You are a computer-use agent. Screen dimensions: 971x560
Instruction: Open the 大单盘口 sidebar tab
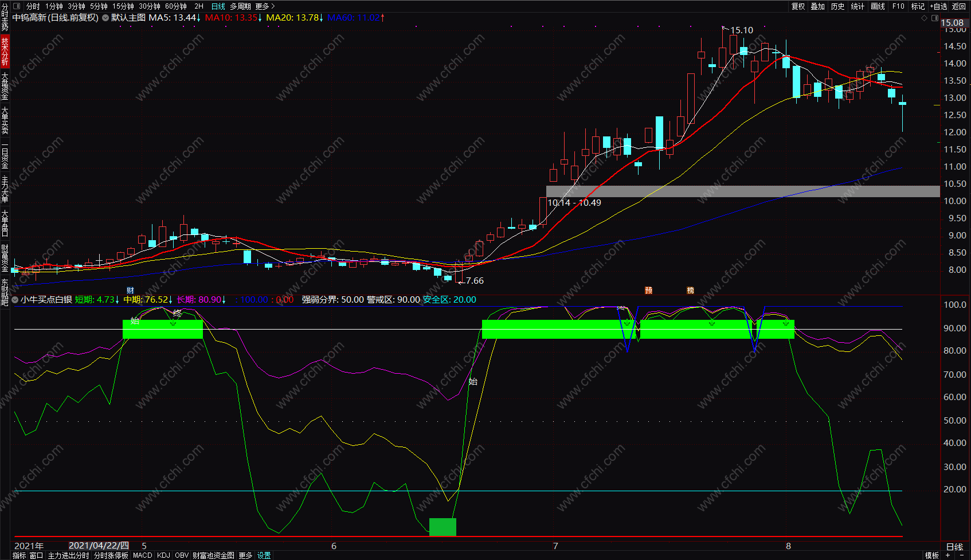click(x=5, y=224)
